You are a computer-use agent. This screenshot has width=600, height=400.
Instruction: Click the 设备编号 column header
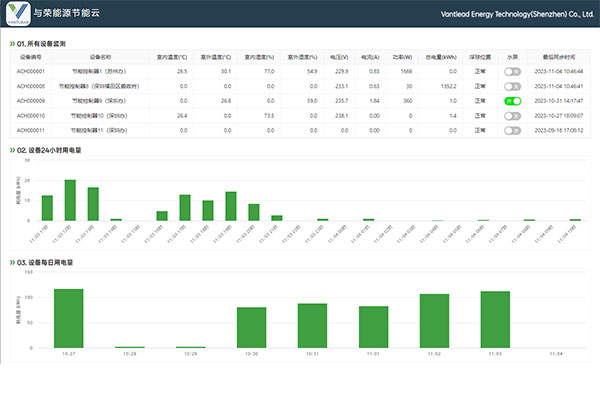tap(31, 58)
